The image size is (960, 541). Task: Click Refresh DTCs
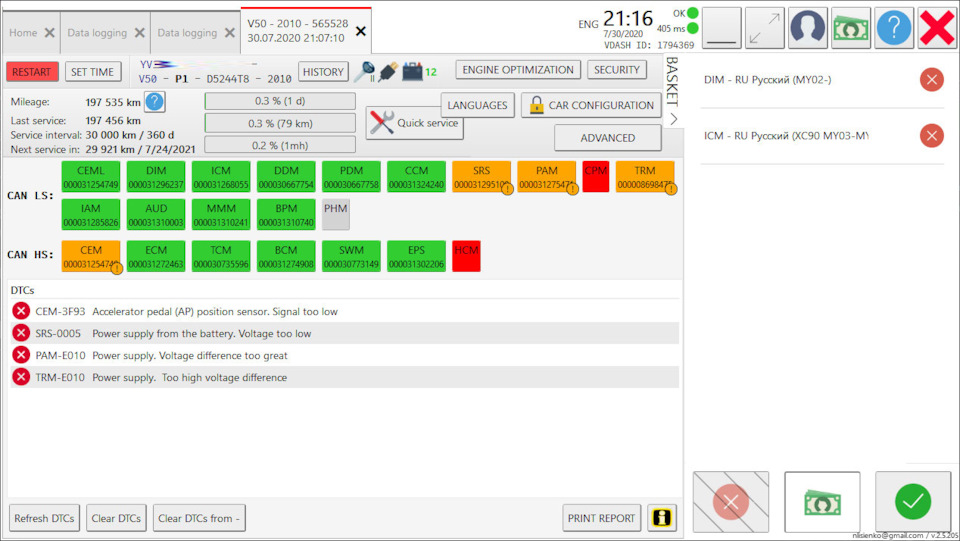(x=44, y=518)
